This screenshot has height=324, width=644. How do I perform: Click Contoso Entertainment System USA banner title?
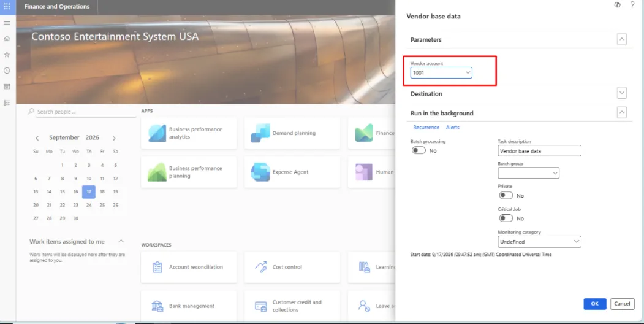tap(115, 36)
